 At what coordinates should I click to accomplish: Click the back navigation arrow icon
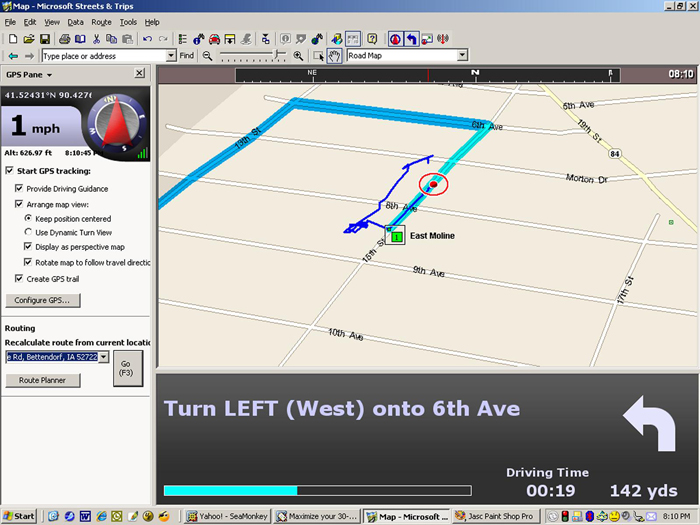click(x=11, y=56)
